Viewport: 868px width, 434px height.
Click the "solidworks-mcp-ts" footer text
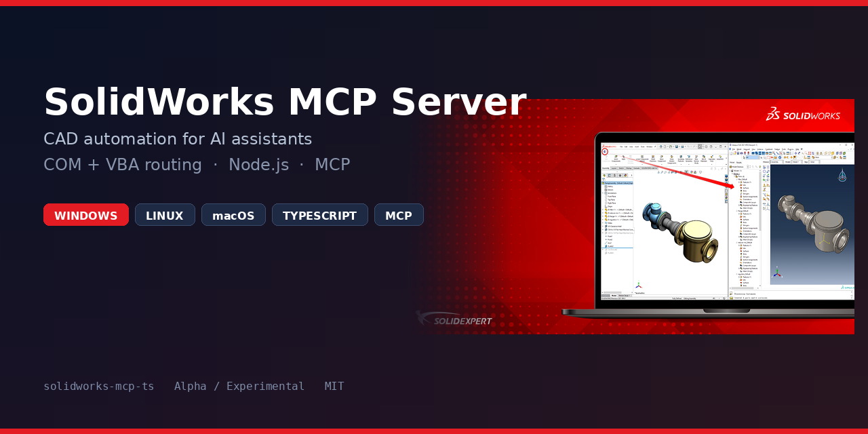pos(99,387)
